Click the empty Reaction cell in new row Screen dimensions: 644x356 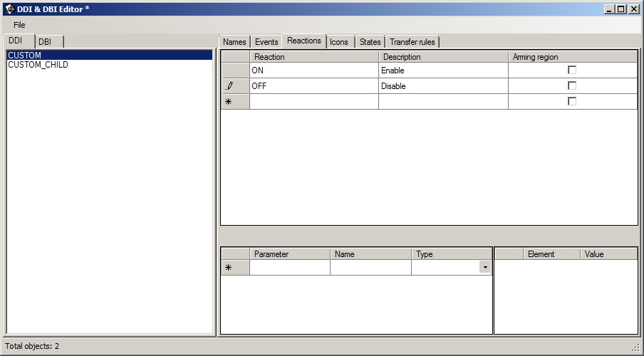313,101
